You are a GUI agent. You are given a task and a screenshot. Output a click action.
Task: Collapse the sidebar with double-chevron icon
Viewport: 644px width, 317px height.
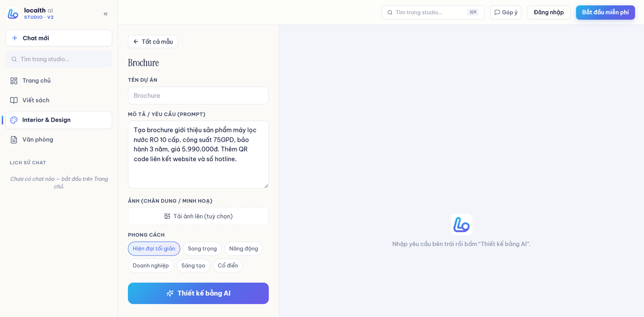[x=105, y=14]
